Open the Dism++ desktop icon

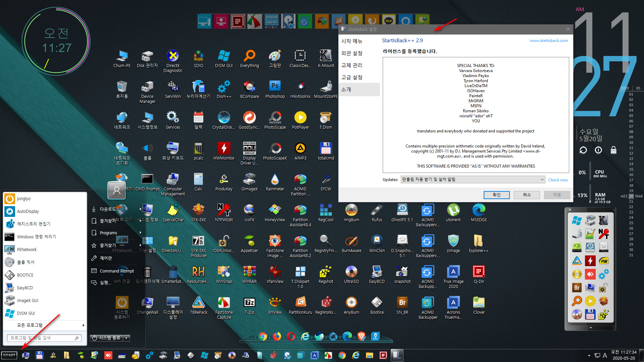(x=224, y=89)
